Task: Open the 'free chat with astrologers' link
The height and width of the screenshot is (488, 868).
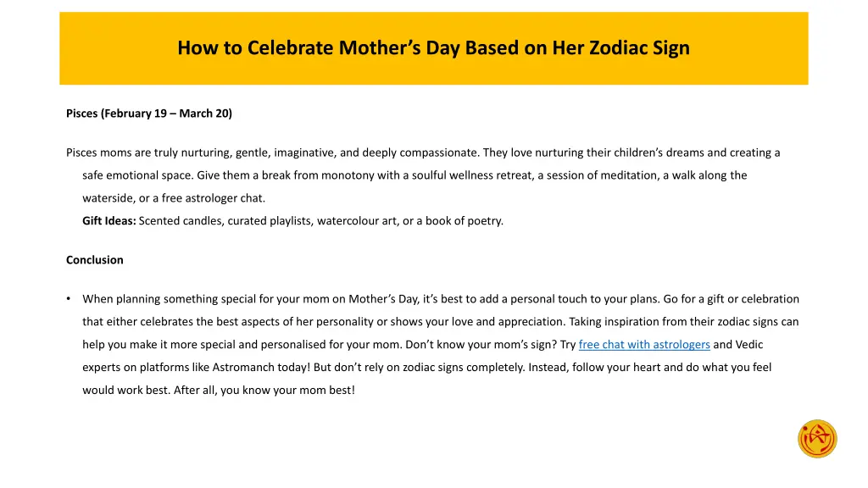Action: click(643, 345)
